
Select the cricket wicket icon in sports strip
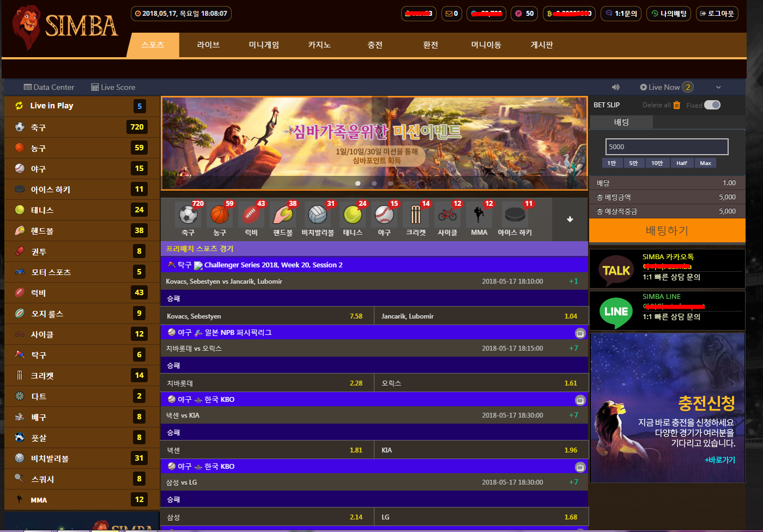tap(416, 215)
